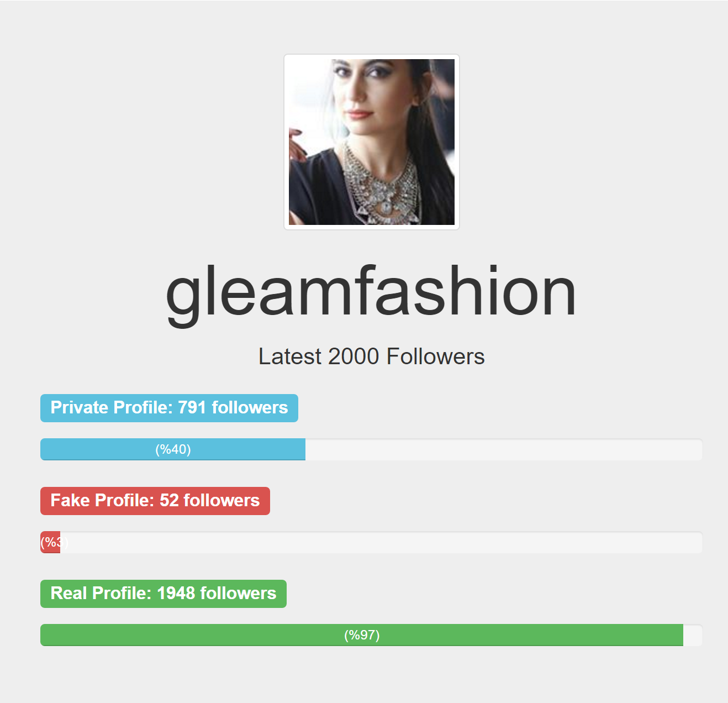Click the green %97 progress bar fill
Screen dimensions: 728x703
tap(362, 635)
